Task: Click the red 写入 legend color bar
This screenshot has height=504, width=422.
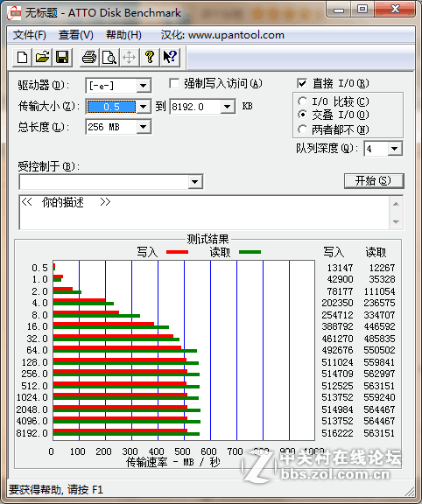Action: pos(177,252)
